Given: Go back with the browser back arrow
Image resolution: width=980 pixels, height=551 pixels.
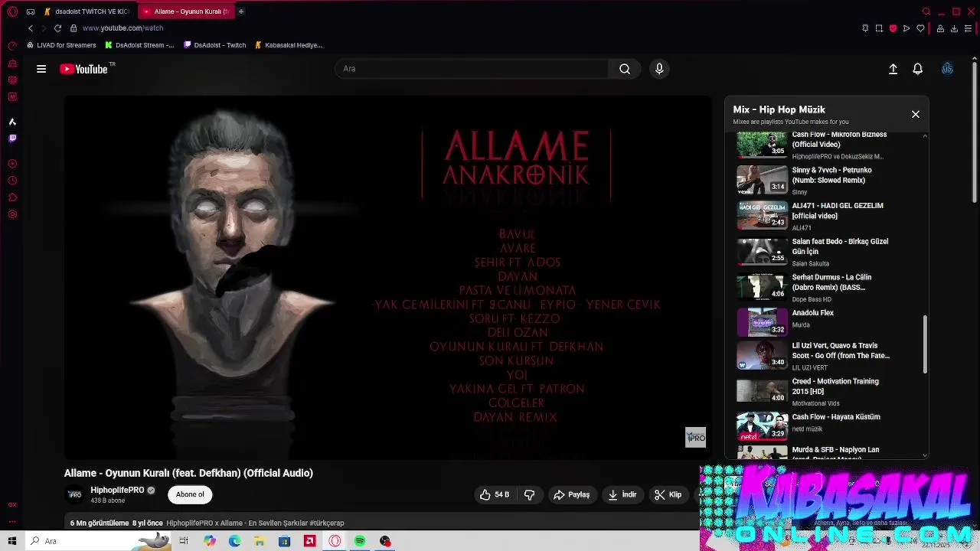Looking at the screenshot, I should click(x=31, y=28).
